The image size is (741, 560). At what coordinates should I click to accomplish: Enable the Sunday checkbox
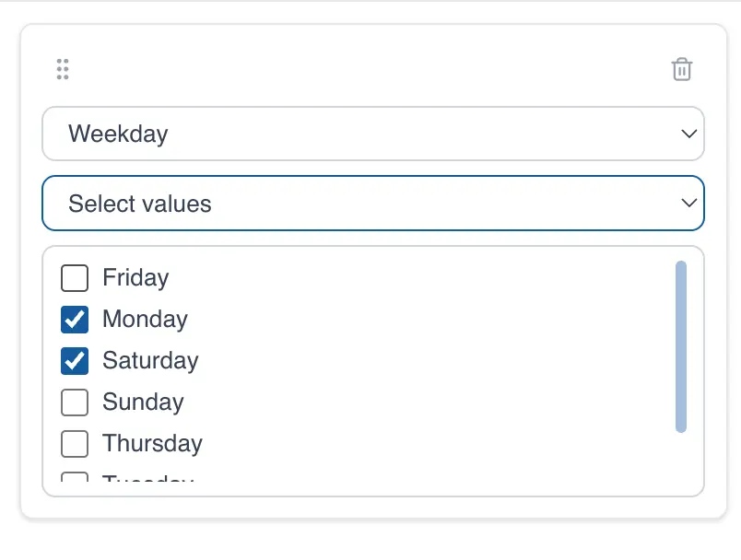[74, 402]
